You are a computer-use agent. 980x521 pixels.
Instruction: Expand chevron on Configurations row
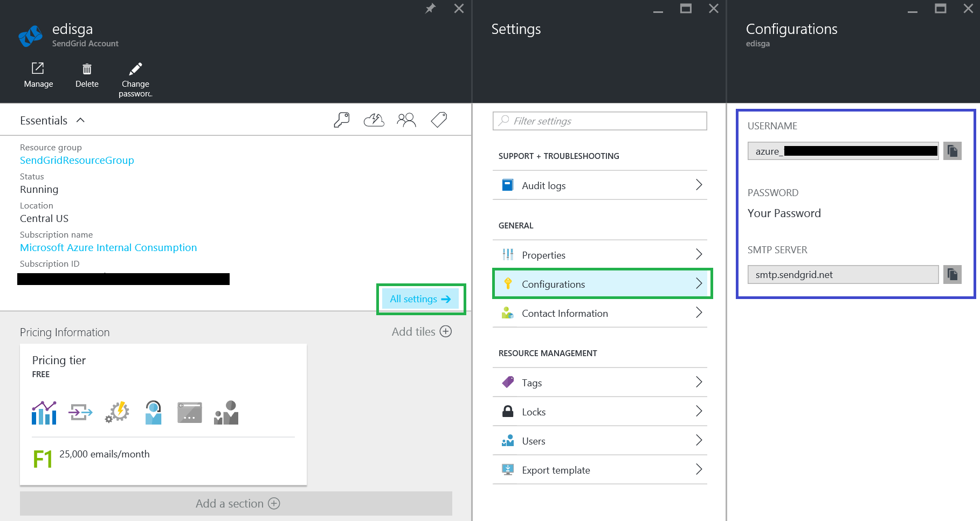tap(699, 283)
